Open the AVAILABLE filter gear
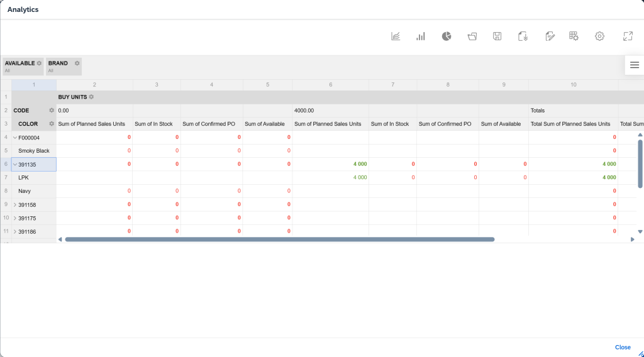The width and height of the screenshot is (644, 357). tap(39, 63)
